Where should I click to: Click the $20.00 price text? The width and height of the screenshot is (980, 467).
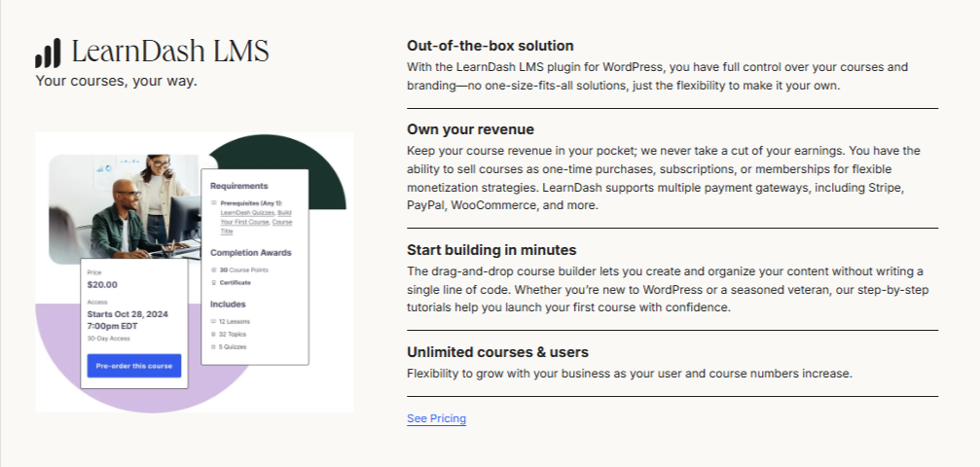tap(102, 284)
